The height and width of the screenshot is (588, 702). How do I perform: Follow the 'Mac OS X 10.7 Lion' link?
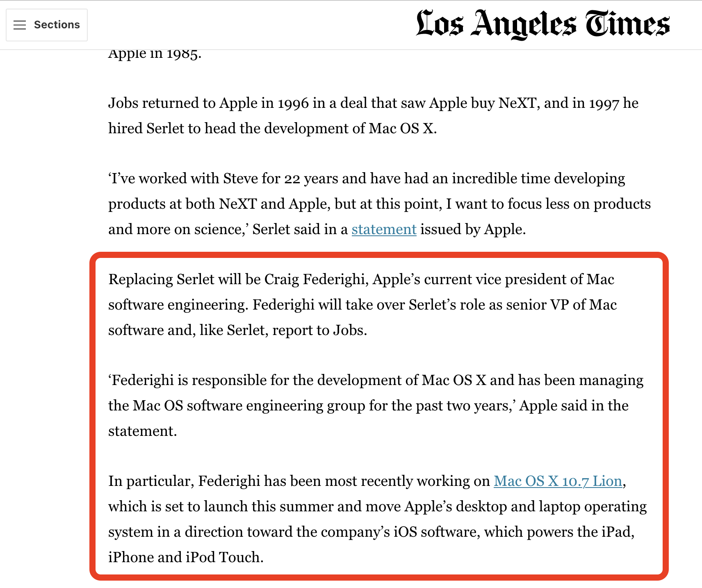(558, 481)
